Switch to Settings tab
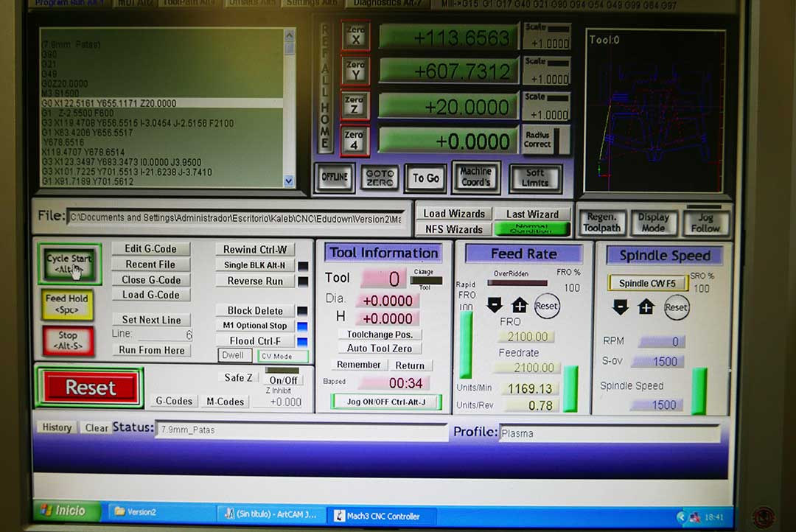Screen dimensions: 796x532 (x=310, y=2)
